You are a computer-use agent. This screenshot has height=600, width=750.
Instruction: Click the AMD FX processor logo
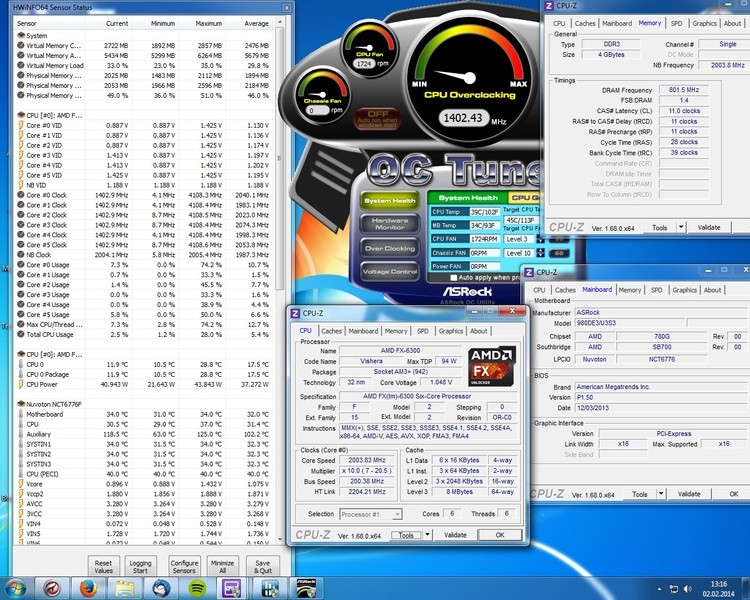click(491, 366)
